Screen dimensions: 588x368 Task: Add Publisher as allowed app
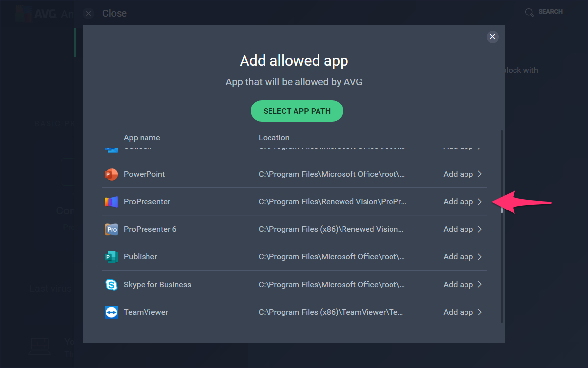[x=463, y=257]
